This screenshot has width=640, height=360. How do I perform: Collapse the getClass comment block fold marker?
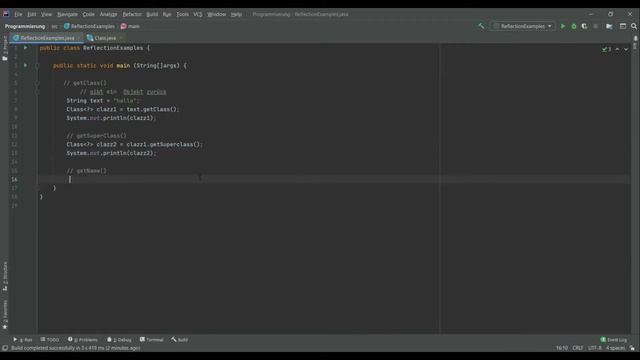point(37,83)
